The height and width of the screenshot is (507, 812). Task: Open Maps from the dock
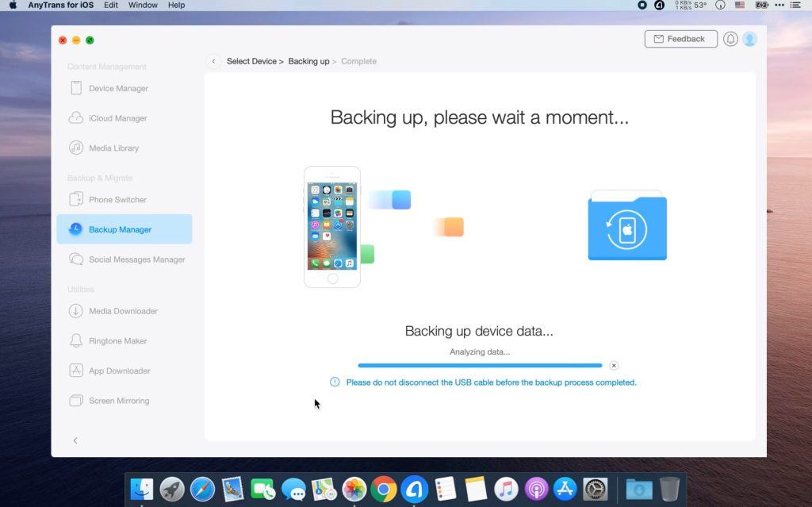[x=324, y=489]
